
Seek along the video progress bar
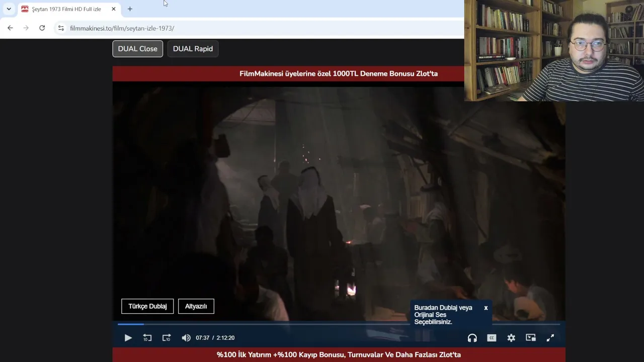pyautogui.click(x=339, y=324)
